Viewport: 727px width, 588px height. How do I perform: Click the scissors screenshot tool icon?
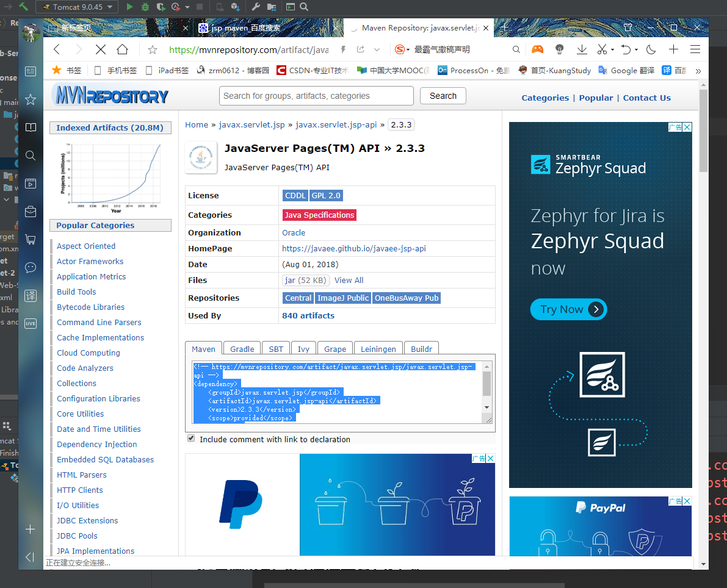tap(602, 49)
